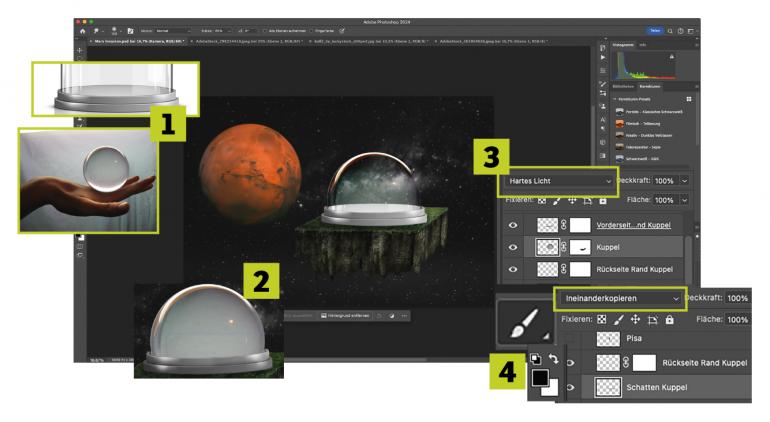Image resolution: width=770 pixels, height=422 pixels.
Task: Open the Deckkraft arrow next to Hartes Licht
Action: coord(685,181)
